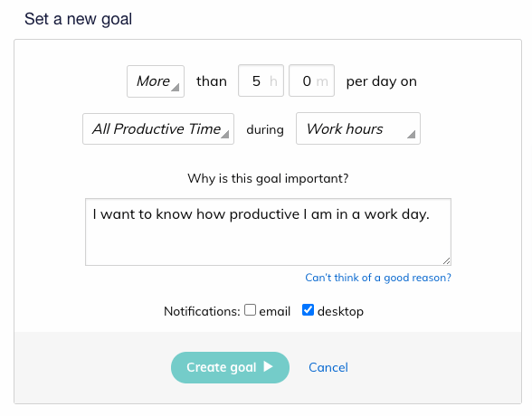
Task: Click the corner arrow of All Productive Time
Action: (225, 134)
